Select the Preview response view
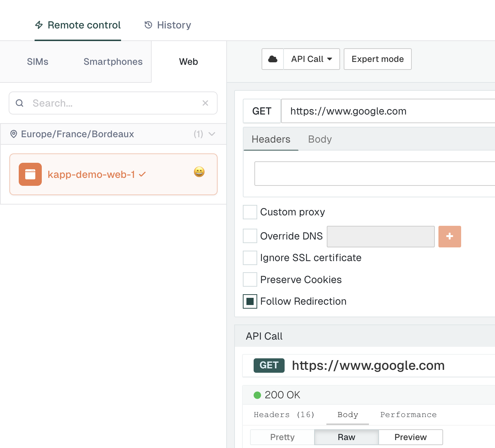Image resolution: width=495 pixels, height=448 pixels. (x=410, y=437)
